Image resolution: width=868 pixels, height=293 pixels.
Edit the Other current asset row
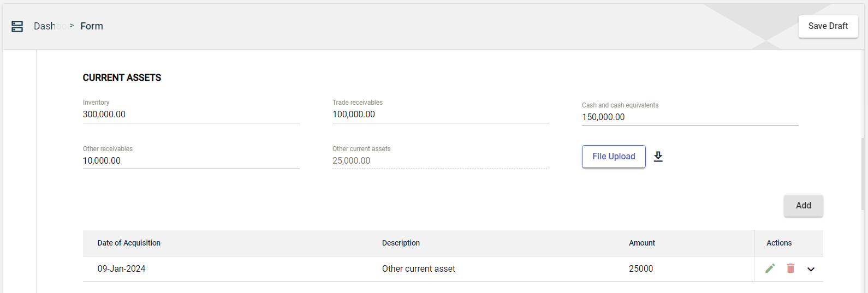[x=770, y=268]
